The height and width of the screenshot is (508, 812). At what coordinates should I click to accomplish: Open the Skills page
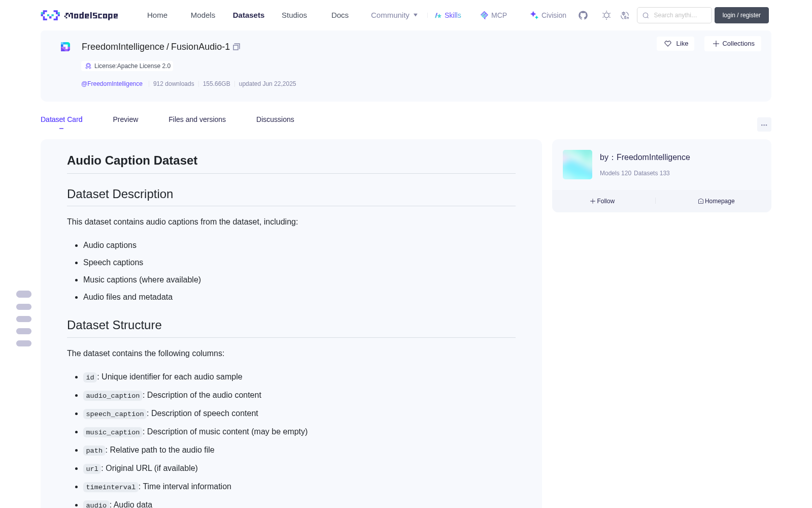point(448,15)
